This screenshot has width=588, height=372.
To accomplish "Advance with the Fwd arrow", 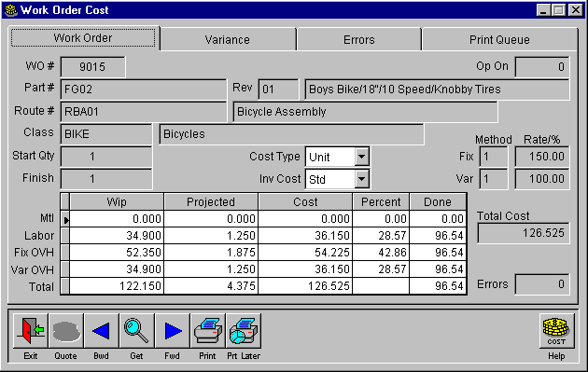I will coord(172,331).
